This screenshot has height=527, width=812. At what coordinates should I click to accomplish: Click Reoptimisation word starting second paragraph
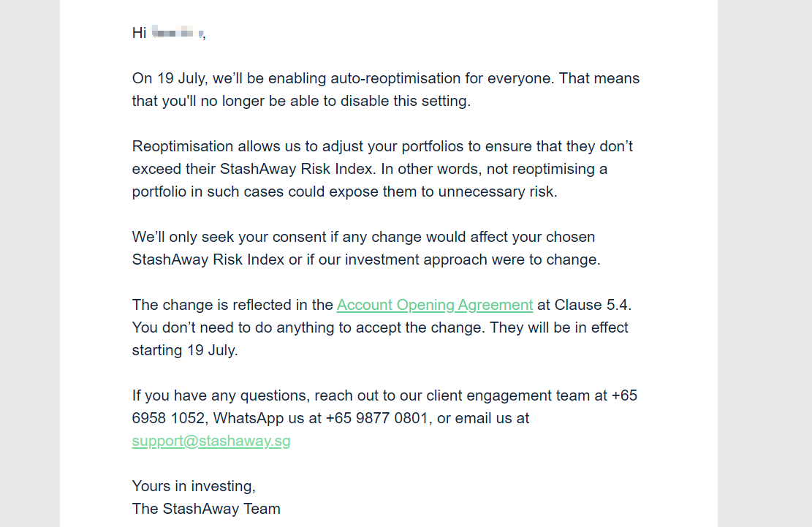[183, 146]
